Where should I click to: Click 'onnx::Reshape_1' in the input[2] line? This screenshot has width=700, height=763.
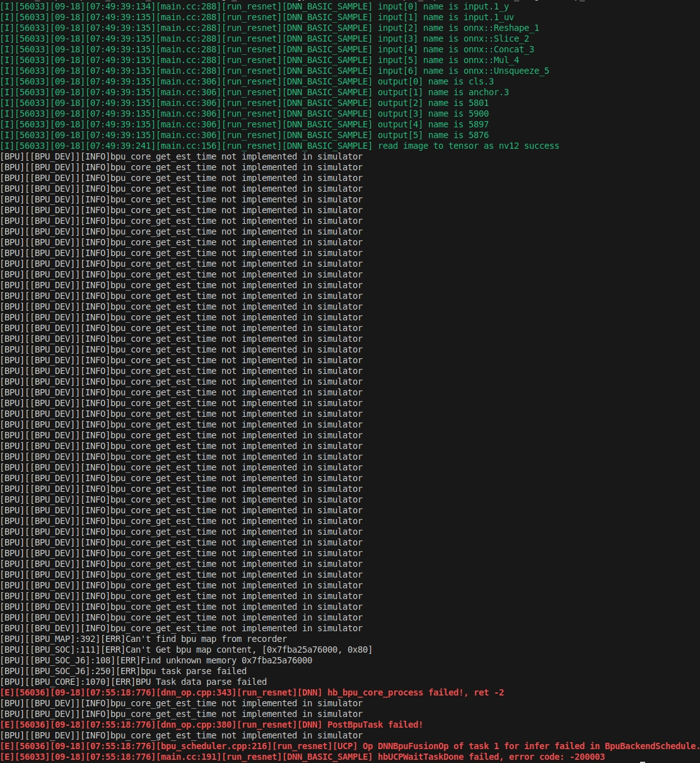pos(501,28)
